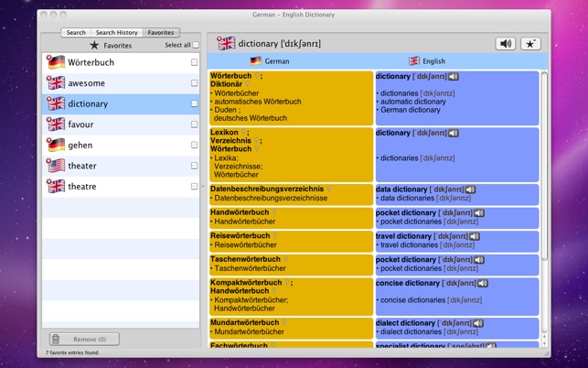Click 'Taschenwörterbuch' heading in German column
The height and width of the screenshot is (368, 588).
pyautogui.click(x=245, y=259)
